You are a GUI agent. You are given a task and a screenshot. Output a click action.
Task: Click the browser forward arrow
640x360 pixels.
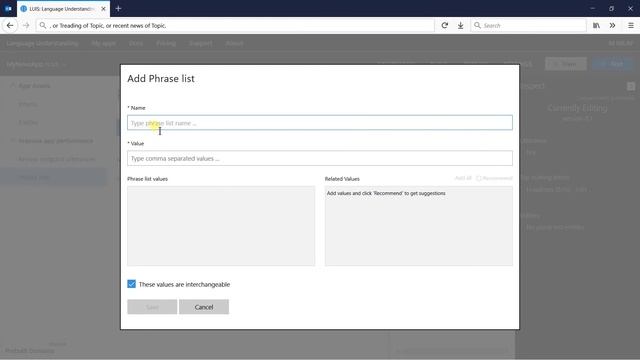26,25
